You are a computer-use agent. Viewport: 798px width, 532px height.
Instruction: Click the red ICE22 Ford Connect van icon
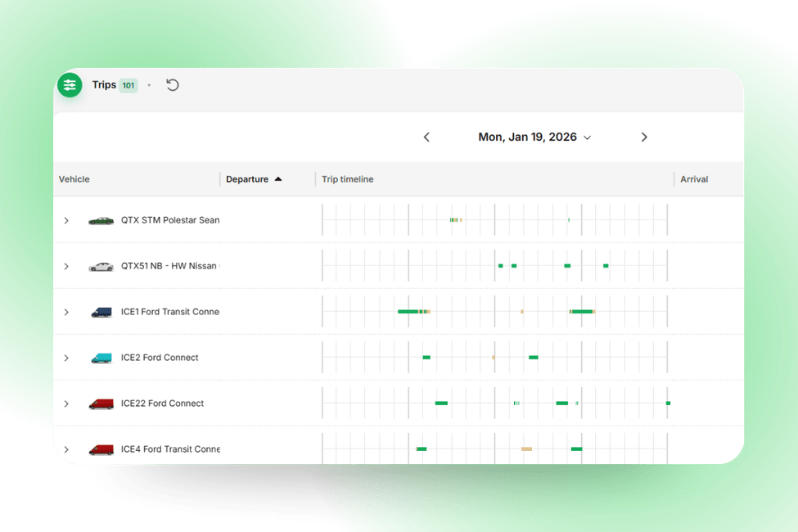tap(101, 403)
